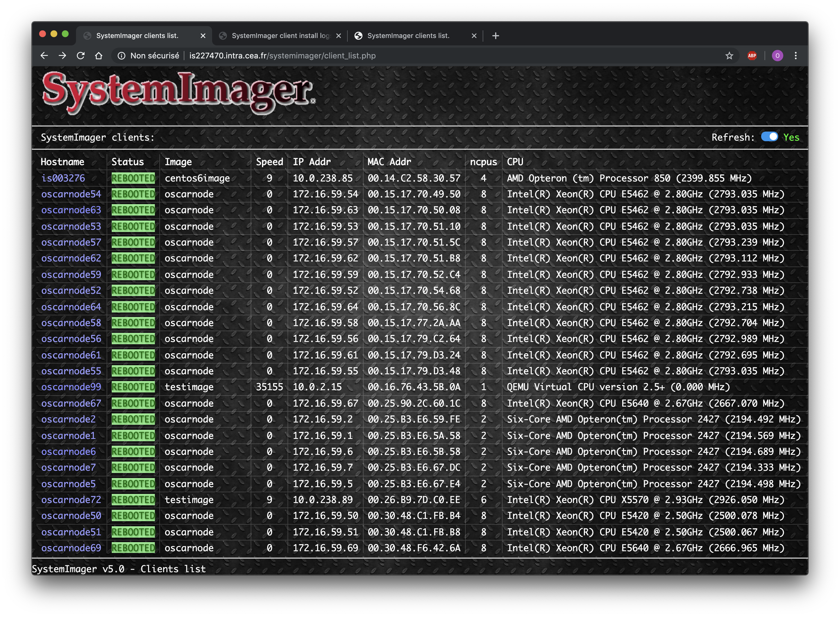
Task: Close the SystemImager client install logs tab
Action: click(338, 36)
